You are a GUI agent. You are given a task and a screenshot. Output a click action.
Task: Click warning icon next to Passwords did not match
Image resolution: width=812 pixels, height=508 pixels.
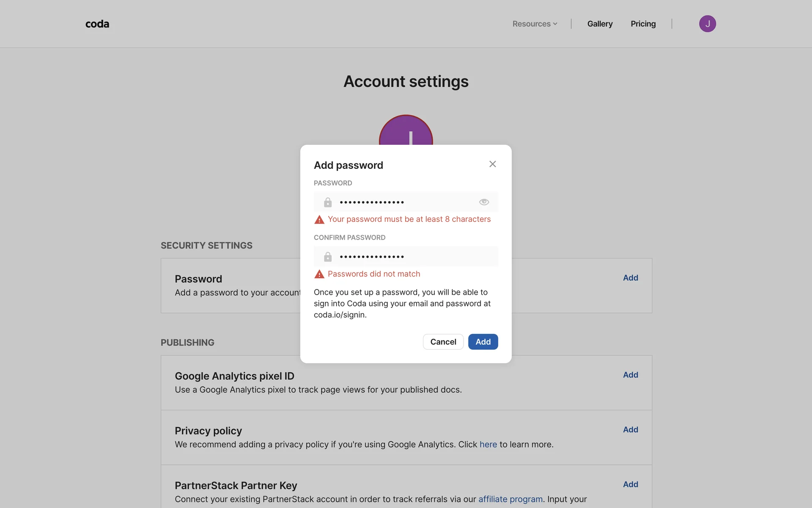[x=319, y=274]
